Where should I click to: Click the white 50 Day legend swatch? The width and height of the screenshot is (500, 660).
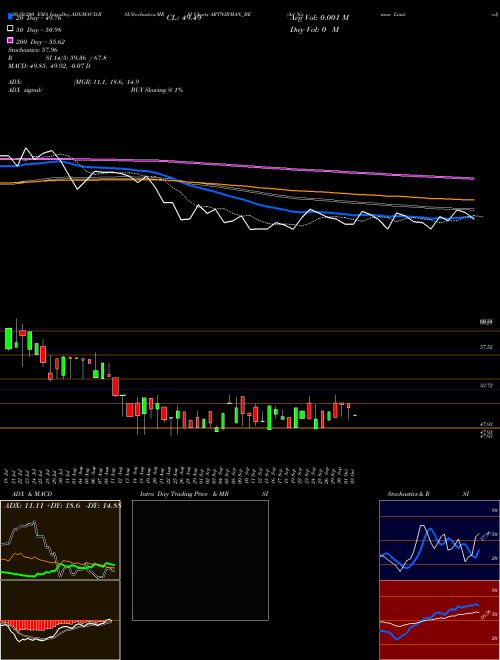point(10,29)
